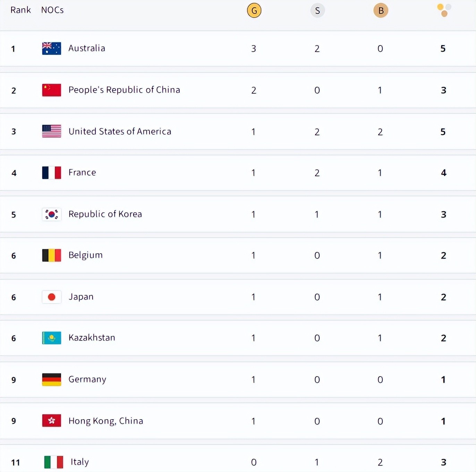
Task: Click the People's Republic of China flag
Action: (51, 90)
